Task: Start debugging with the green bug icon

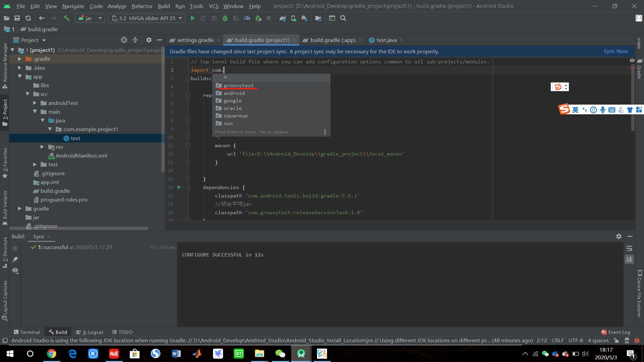Action: coord(225,18)
